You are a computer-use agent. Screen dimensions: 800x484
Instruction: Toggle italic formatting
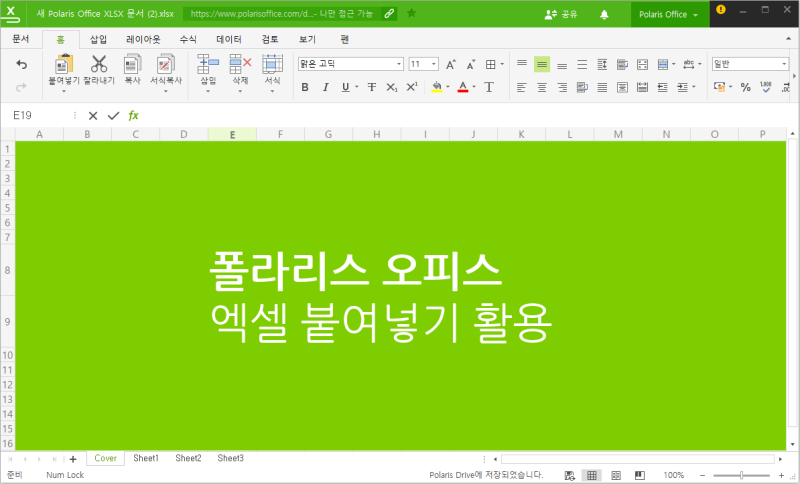tap(326, 87)
